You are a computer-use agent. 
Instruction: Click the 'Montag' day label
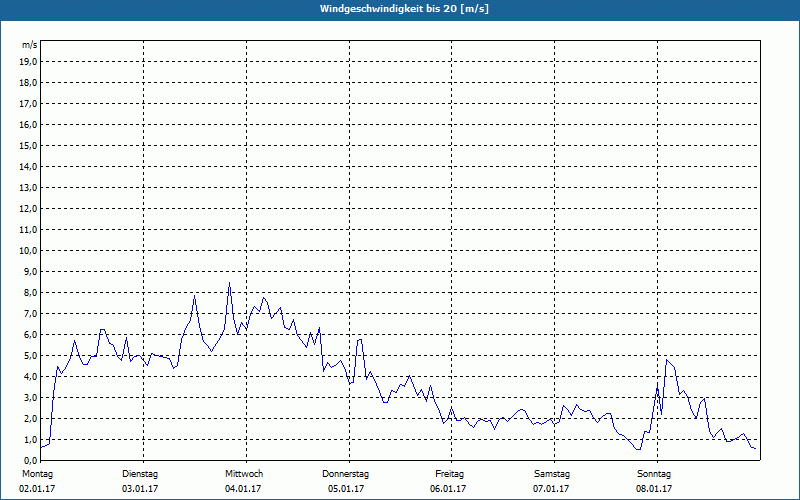pos(37,474)
